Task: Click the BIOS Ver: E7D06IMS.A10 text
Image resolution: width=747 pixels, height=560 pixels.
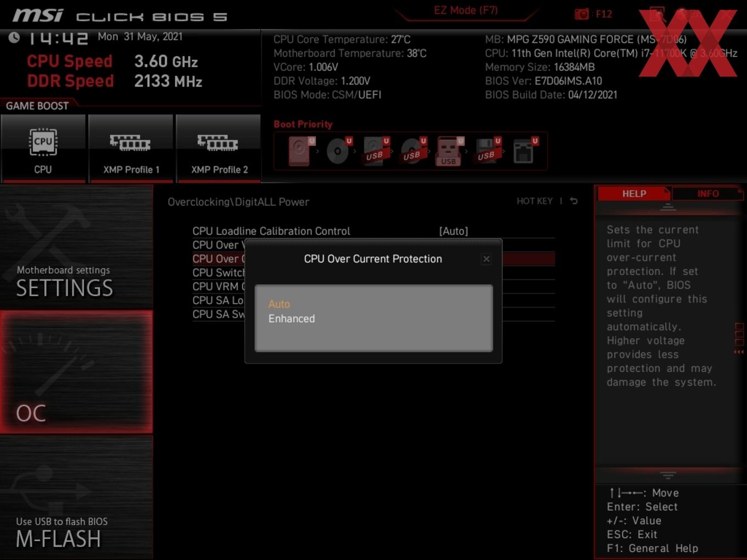Action: (x=544, y=81)
